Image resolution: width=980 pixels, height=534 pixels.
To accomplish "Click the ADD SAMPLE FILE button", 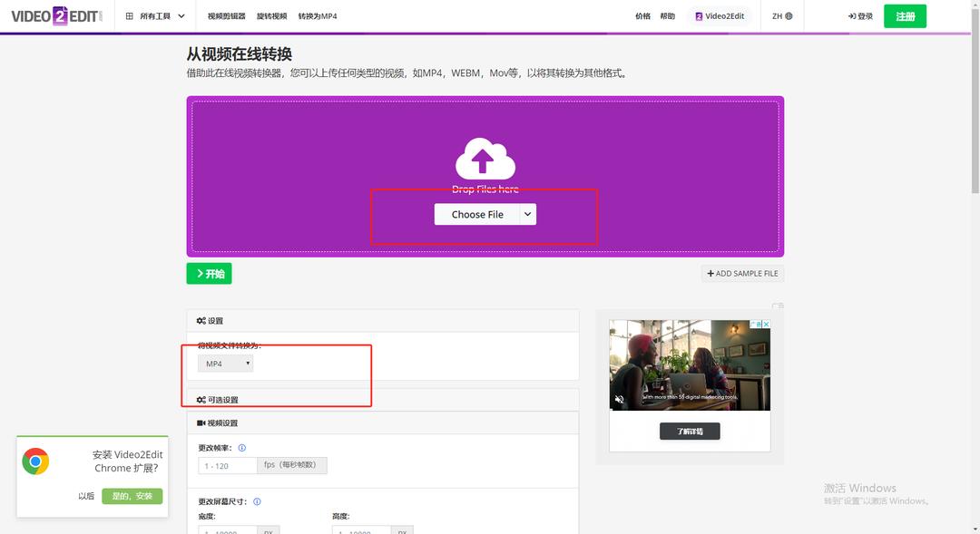I will pos(742,273).
